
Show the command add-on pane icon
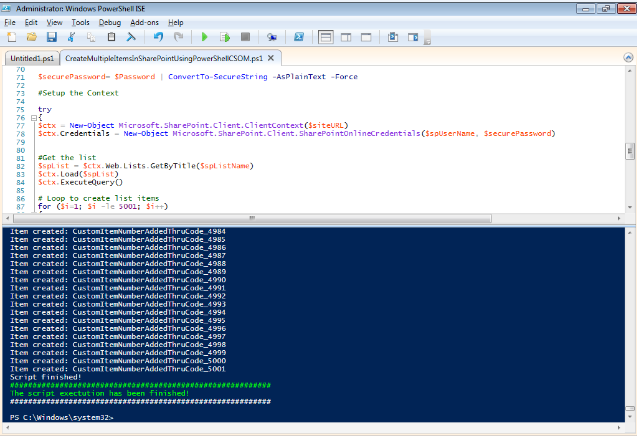click(413, 37)
